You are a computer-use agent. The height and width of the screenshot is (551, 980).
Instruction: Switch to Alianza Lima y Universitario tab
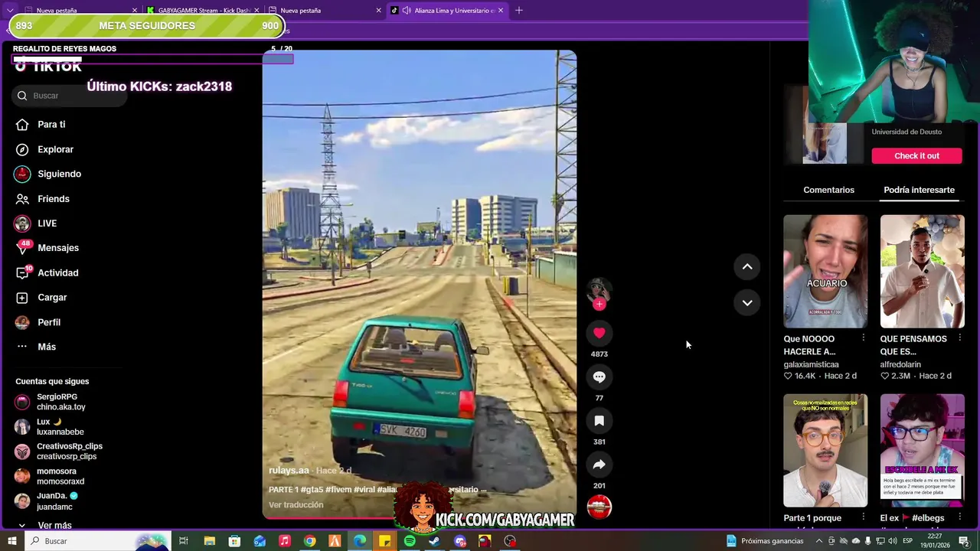click(x=447, y=11)
